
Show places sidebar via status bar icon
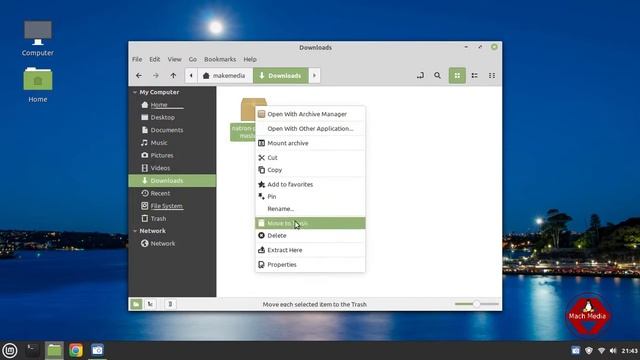tap(136, 304)
